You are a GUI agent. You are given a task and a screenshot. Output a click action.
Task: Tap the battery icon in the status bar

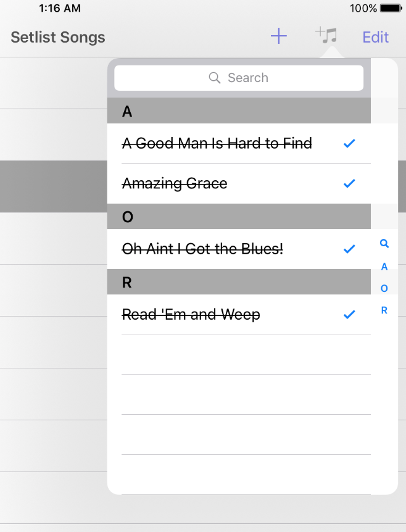[391, 9]
